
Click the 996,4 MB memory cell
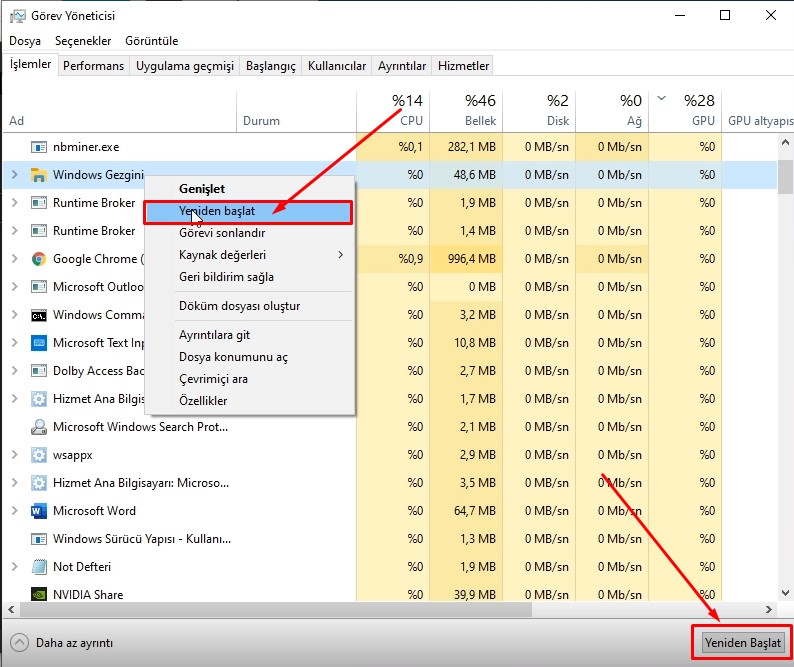tap(466, 259)
